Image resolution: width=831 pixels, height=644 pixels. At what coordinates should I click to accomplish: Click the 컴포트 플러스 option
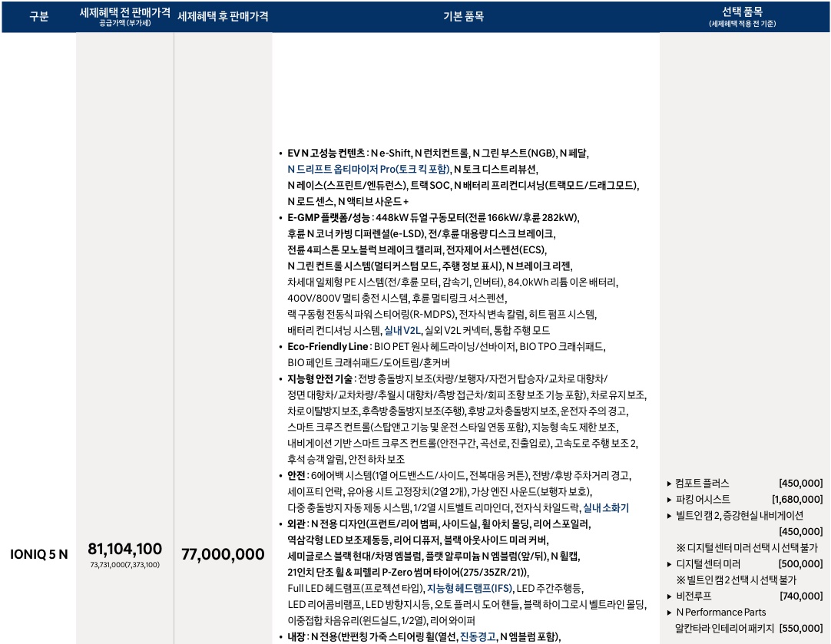pos(702,484)
